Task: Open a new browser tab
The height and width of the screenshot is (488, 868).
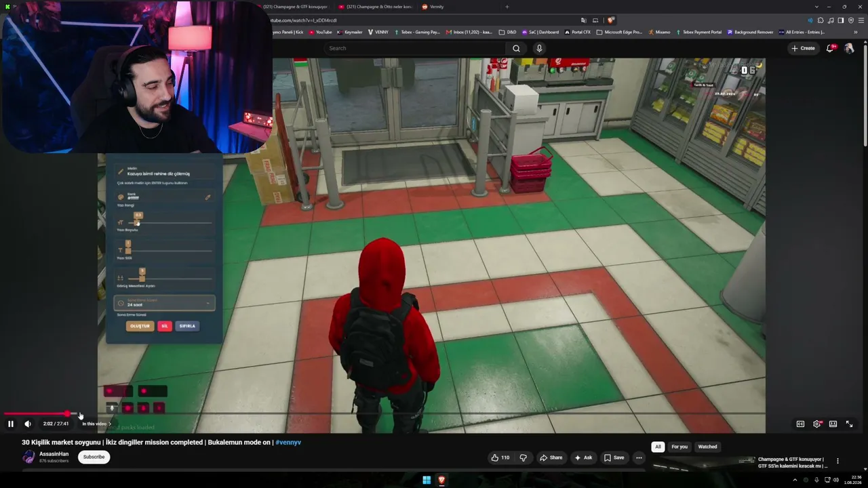Action: coord(507,7)
